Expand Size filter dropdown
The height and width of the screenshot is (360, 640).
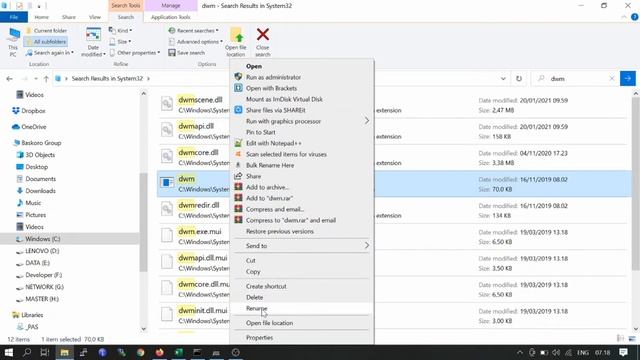(120, 42)
